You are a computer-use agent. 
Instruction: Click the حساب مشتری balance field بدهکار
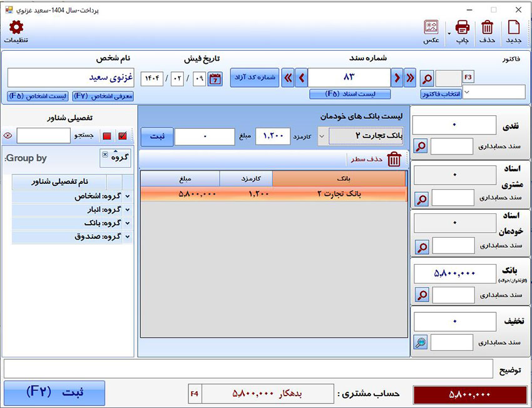point(267,394)
